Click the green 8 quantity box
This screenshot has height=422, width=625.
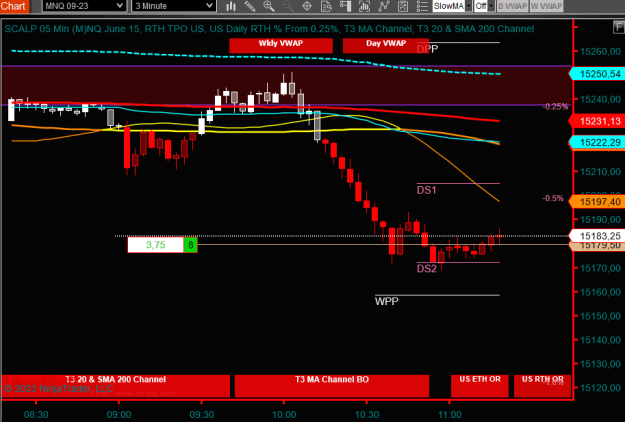pyautogui.click(x=191, y=245)
